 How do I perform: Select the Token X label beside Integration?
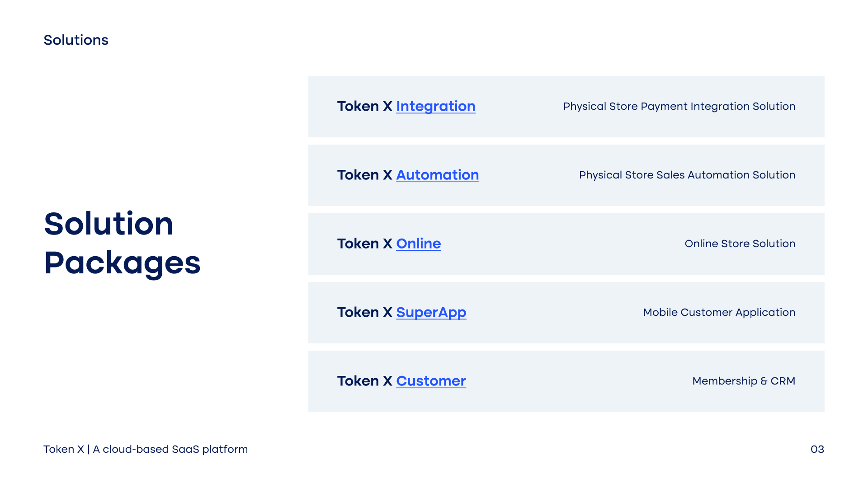click(x=364, y=106)
